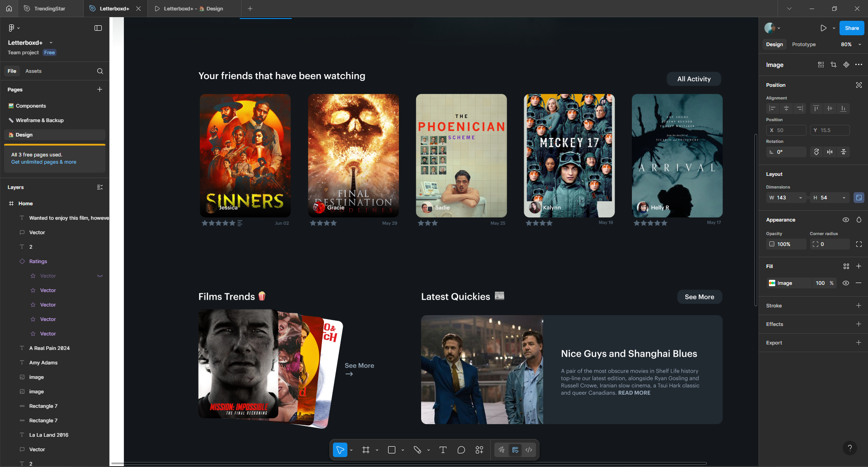The height and width of the screenshot is (467, 868).
Task: Add a new Stroke
Action: pos(859,306)
